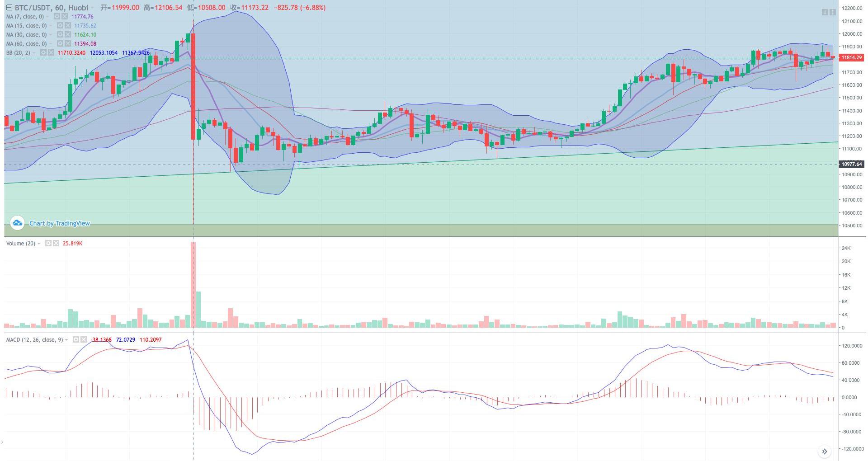Screen dimensions: 868x461
Task: Remove the MA 30 indicator
Action: (67, 35)
